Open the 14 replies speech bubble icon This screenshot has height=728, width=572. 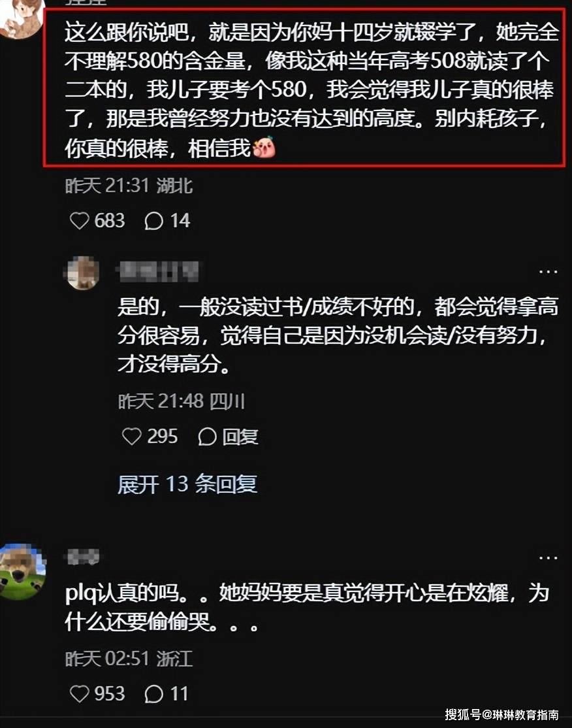tap(153, 221)
